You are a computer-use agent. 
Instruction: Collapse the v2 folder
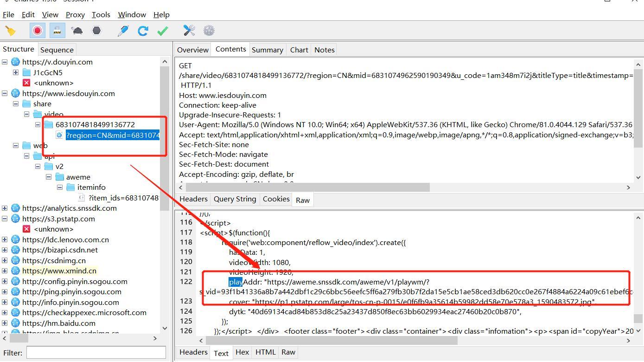(x=38, y=166)
